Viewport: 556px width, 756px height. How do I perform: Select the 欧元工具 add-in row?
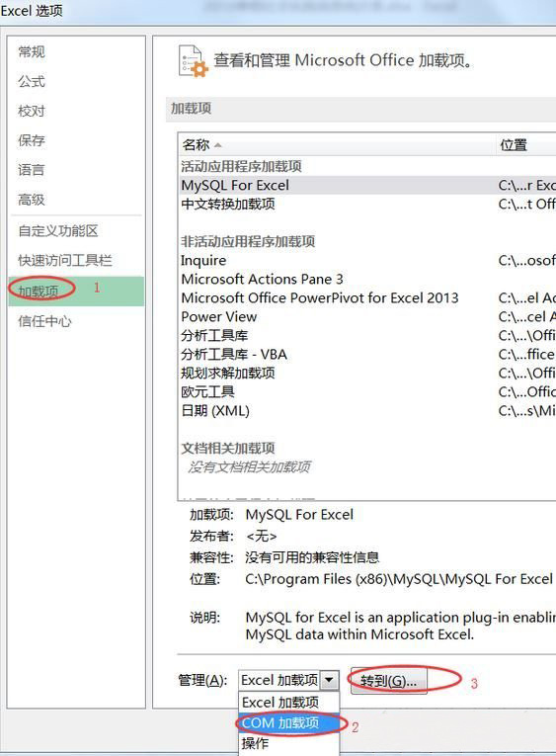coord(367,392)
